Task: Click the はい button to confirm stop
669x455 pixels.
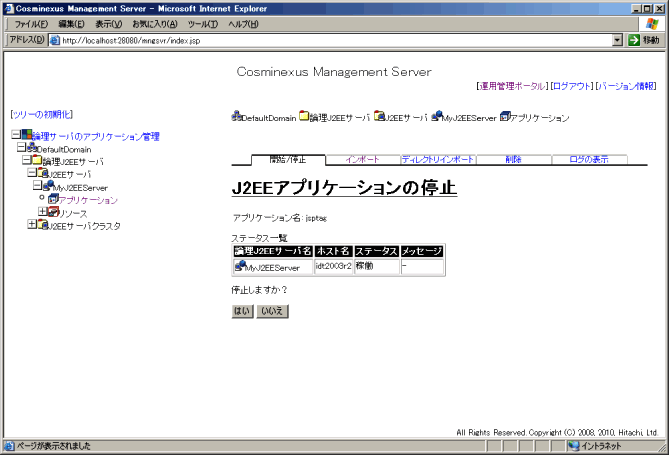Action: click(242, 311)
